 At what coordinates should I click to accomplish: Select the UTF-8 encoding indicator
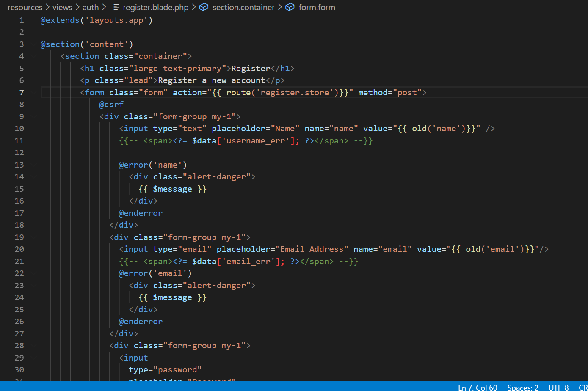pyautogui.click(x=558, y=388)
